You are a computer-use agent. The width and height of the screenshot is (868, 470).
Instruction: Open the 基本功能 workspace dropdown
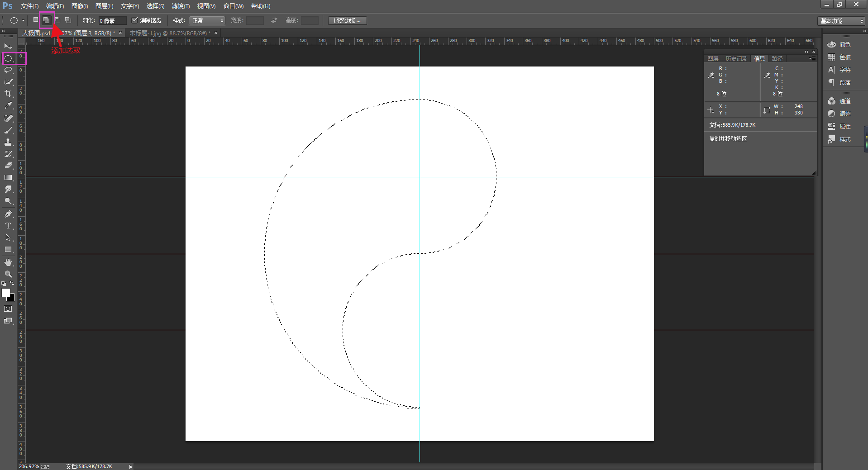point(842,21)
